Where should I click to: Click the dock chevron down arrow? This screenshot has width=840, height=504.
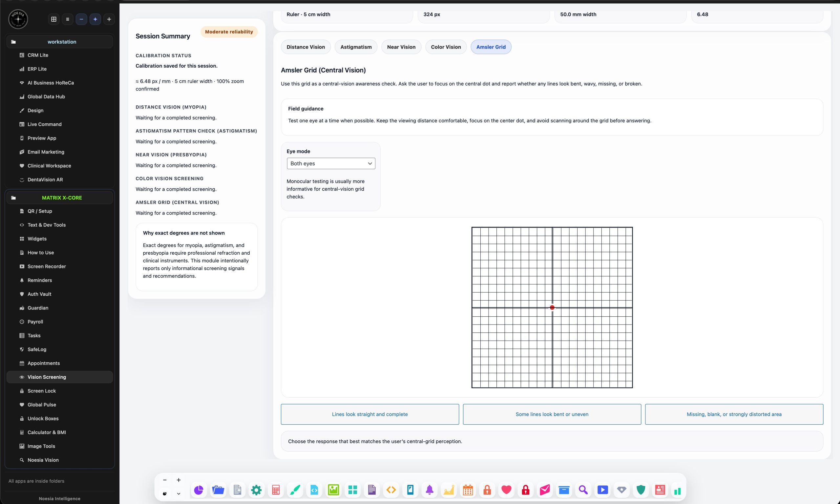[178, 494]
